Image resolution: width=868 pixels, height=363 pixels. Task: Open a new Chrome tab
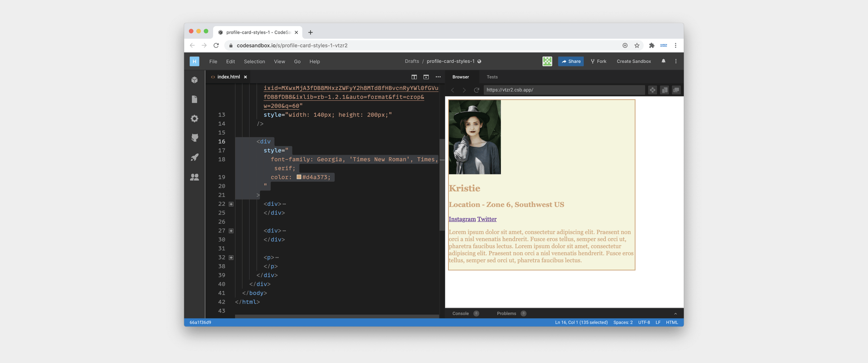311,33
